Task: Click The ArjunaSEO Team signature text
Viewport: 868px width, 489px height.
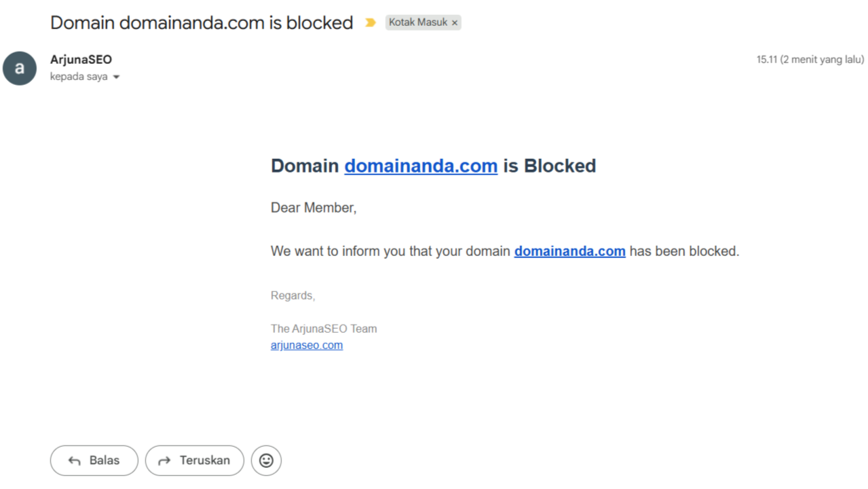Action: [x=324, y=329]
